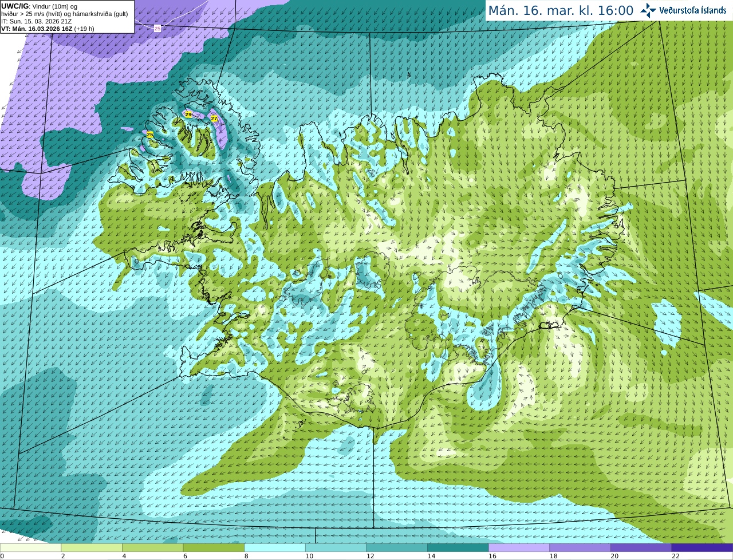Click the 'hviður > 25 m/s (hvítt)' legend line
Image resolution: width=733 pixels, height=560 pixels.
[x=65, y=14]
